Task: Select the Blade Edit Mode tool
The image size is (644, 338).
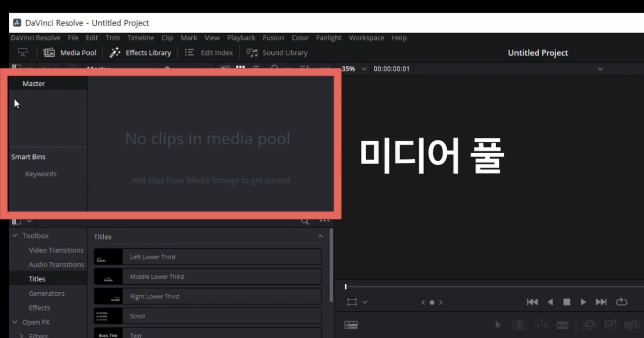Action: click(562, 325)
